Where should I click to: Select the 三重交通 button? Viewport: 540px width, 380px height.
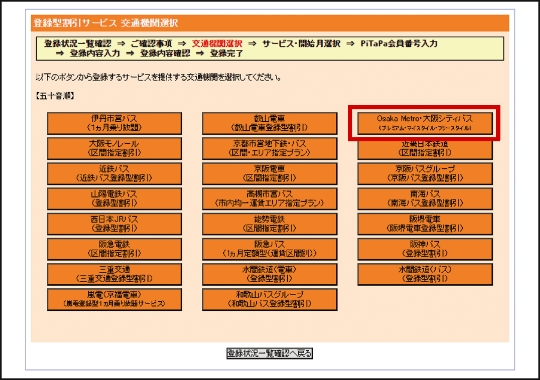(114, 274)
